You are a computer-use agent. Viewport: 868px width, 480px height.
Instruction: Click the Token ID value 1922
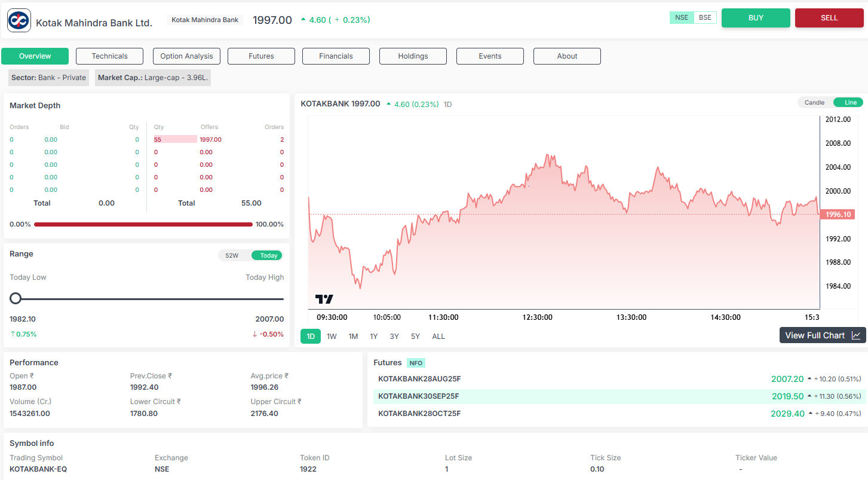coord(308,469)
